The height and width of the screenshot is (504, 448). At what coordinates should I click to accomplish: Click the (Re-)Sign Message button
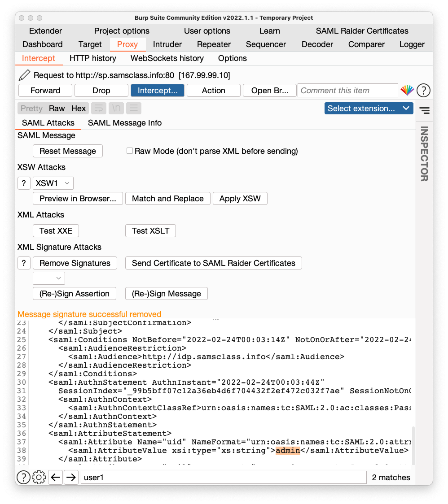coord(167,293)
